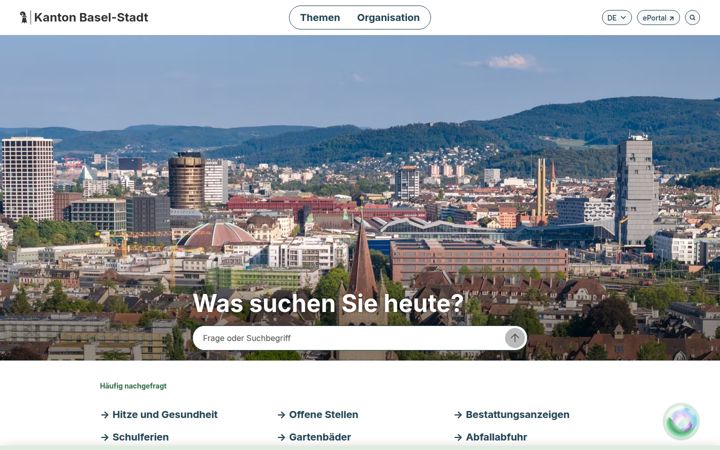720x450 pixels.
Task: Open the Offene Stellen link
Action: click(x=323, y=415)
